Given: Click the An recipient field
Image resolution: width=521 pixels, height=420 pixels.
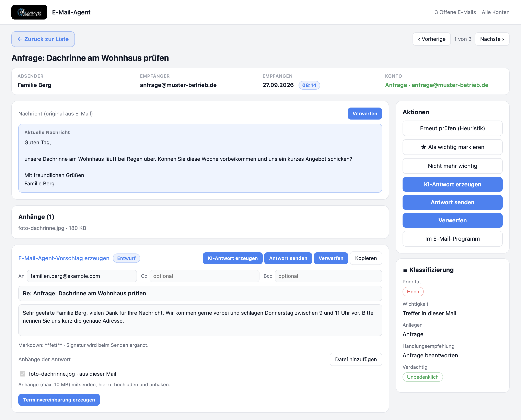Looking at the screenshot, I should coord(82,276).
